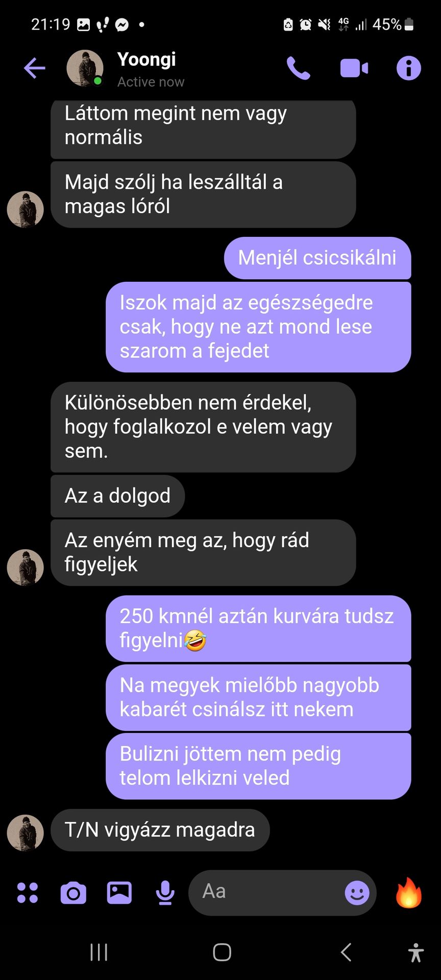Select the 'Az a dolgod' message bubble
This screenshot has width=441, height=980.
coord(117,496)
